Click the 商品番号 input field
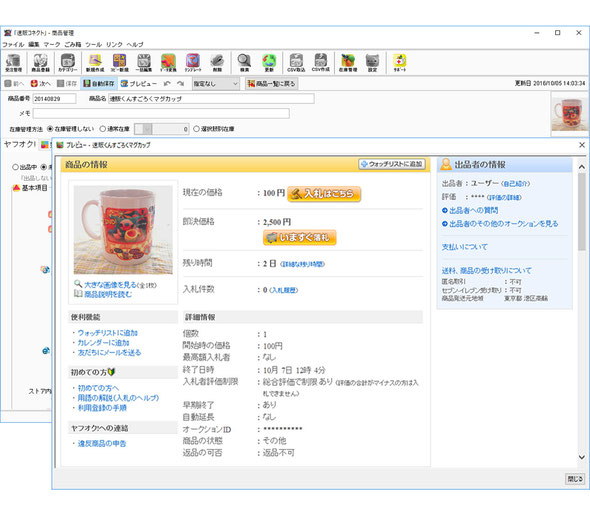The height and width of the screenshot is (519, 590). click(x=54, y=99)
